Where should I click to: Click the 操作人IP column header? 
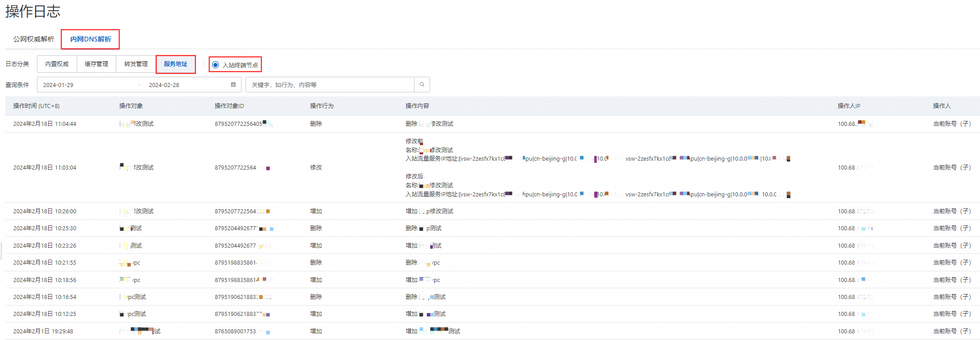[849, 106]
